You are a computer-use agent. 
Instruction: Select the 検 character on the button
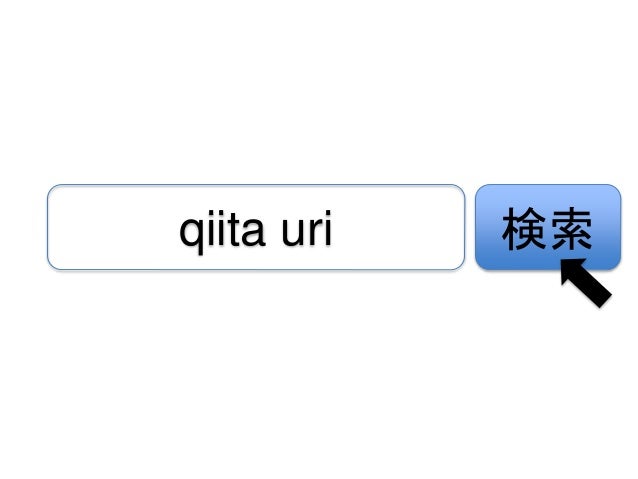coord(524,228)
